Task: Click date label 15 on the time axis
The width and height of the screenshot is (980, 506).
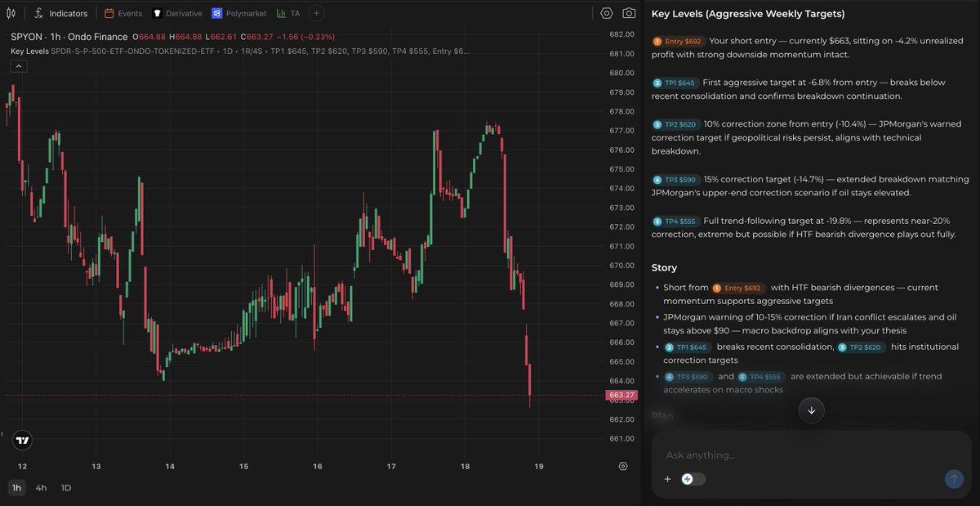Action: [x=243, y=466]
